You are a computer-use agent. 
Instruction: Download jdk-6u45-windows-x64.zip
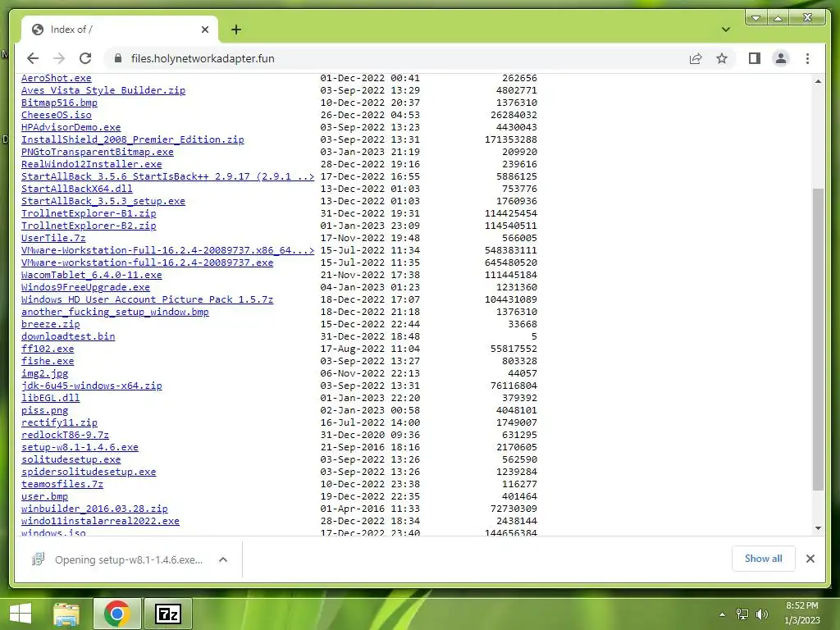92,386
